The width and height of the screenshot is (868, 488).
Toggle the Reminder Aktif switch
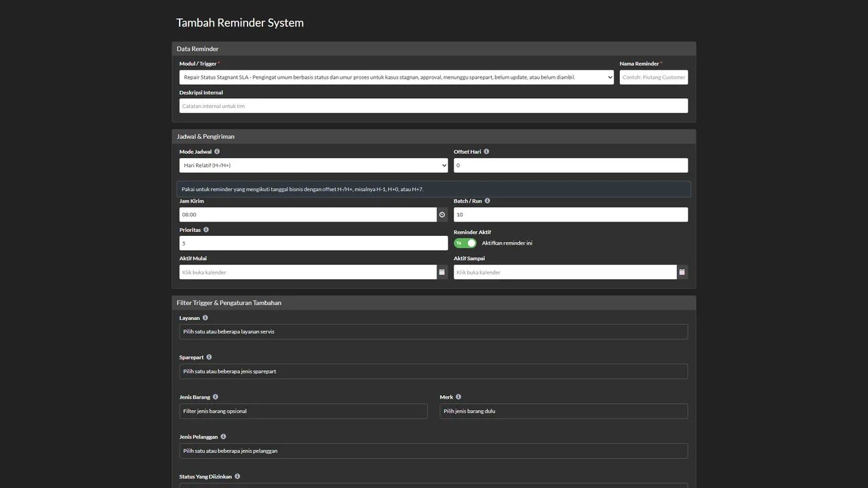pyautogui.click(x=465, y=243)
